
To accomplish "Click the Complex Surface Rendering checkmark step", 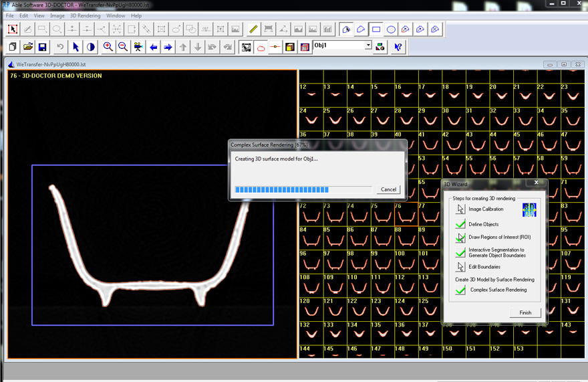I will pos(460,290).
